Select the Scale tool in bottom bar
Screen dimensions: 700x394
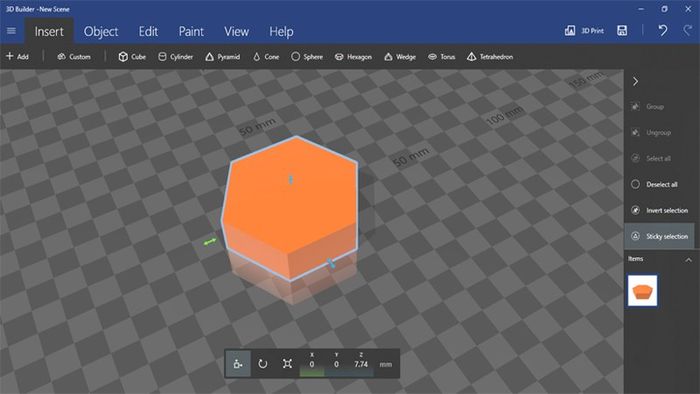click(287, 364)
